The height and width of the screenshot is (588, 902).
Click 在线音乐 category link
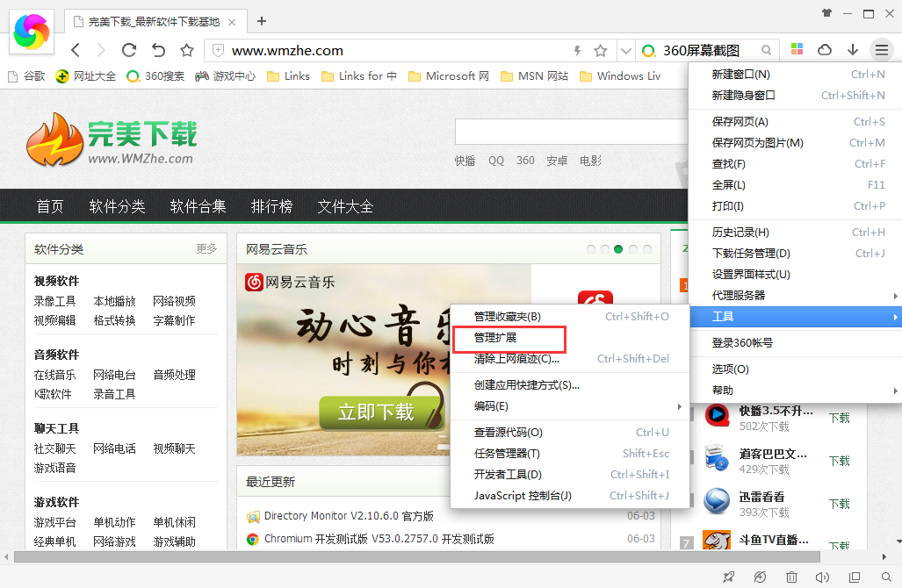click(54, 375)
